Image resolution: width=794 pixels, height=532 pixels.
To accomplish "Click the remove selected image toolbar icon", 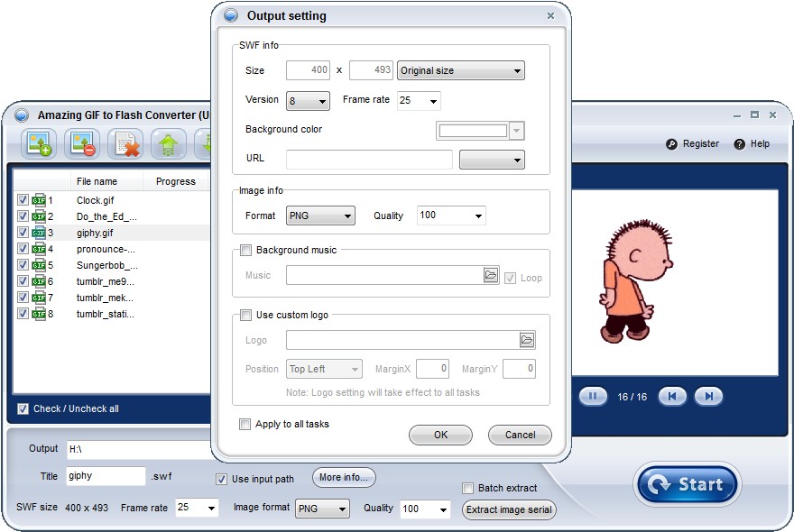I will (x=81, y=143).
